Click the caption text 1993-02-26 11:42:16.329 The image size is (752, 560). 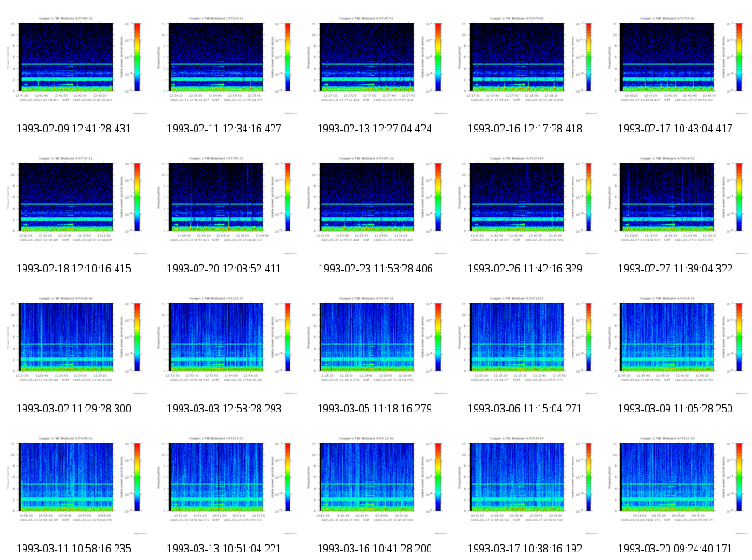(525, 269)
